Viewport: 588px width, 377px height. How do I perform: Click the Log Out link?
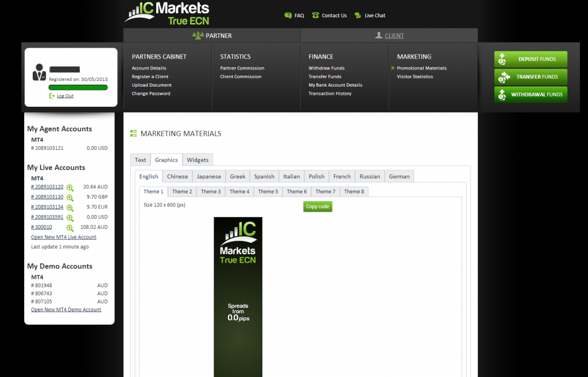(x=65, y=96)
